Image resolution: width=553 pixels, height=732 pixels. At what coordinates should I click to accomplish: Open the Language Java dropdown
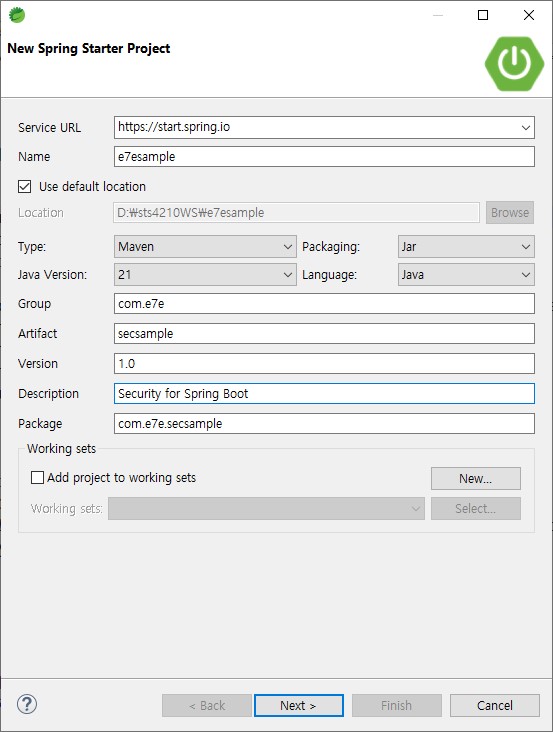point(466,274)
